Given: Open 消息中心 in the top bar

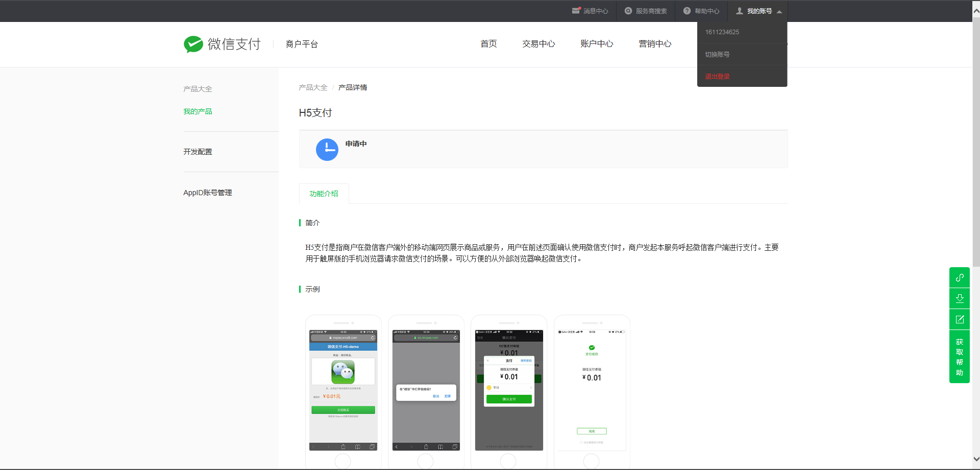Looking at the screenshot, I should pos(596,11).
